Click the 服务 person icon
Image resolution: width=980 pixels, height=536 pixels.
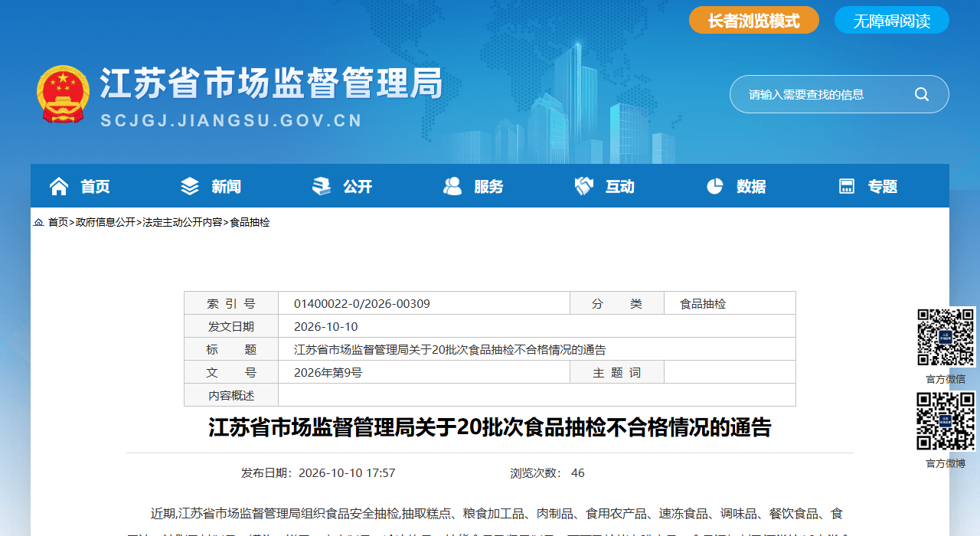pos(452,186)
